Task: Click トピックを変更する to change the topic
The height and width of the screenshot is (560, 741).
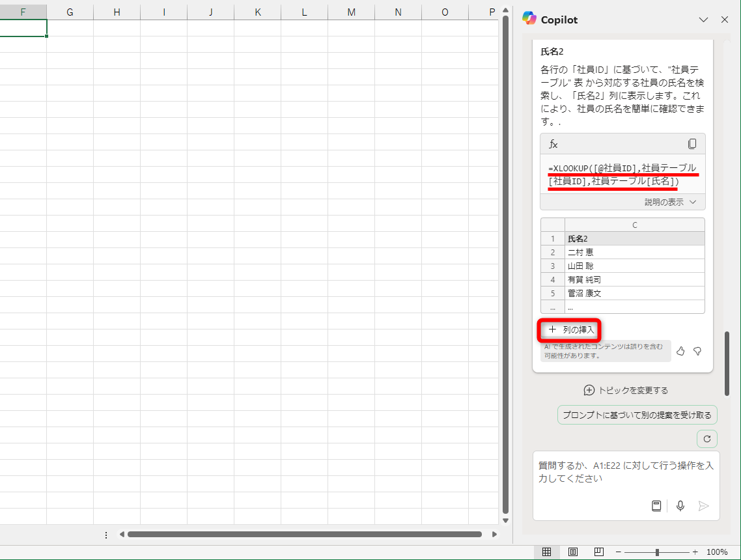Action: tap(625, 390)
